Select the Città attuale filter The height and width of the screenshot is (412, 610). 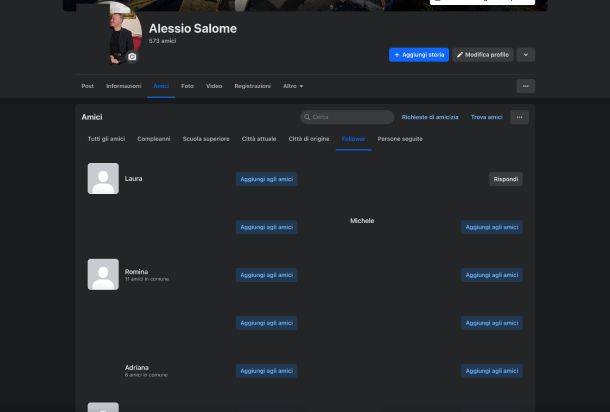click(259, 139)
